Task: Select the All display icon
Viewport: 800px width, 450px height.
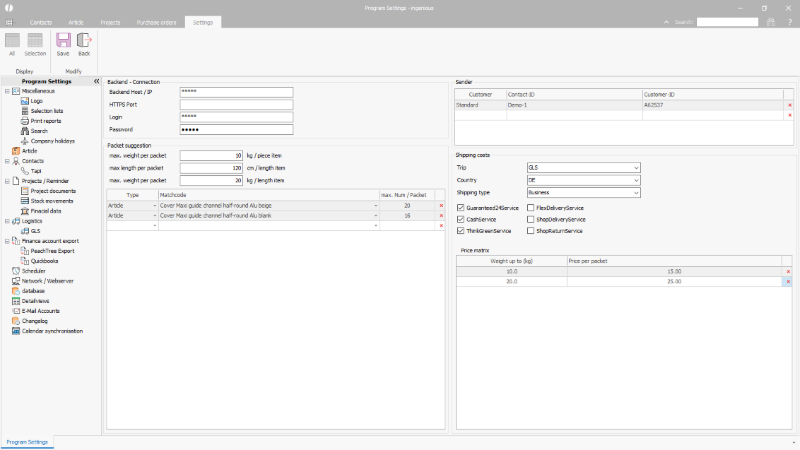Action: coord(12,44)
